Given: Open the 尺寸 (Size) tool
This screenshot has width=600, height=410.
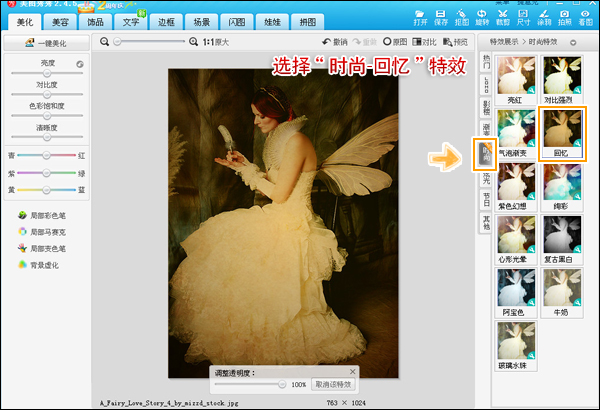Looking at the screenshot, I should coord(524,13).
